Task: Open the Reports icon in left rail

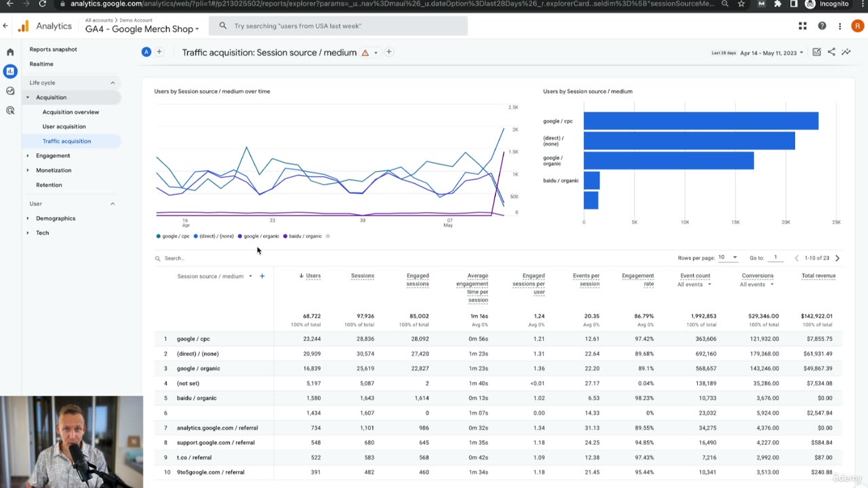Action: click(10, 71)
